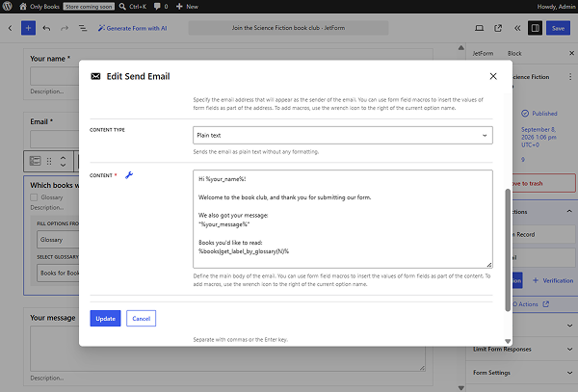Screen dimensions: 578x392
Task: Change the September 8 publish date
Action: (539, 137)
